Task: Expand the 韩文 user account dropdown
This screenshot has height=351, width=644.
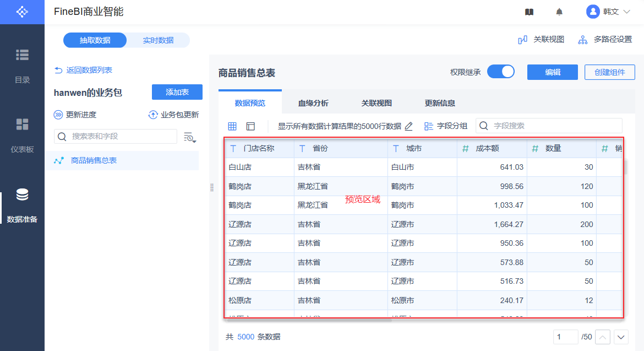Action: [x=609, y=12]
